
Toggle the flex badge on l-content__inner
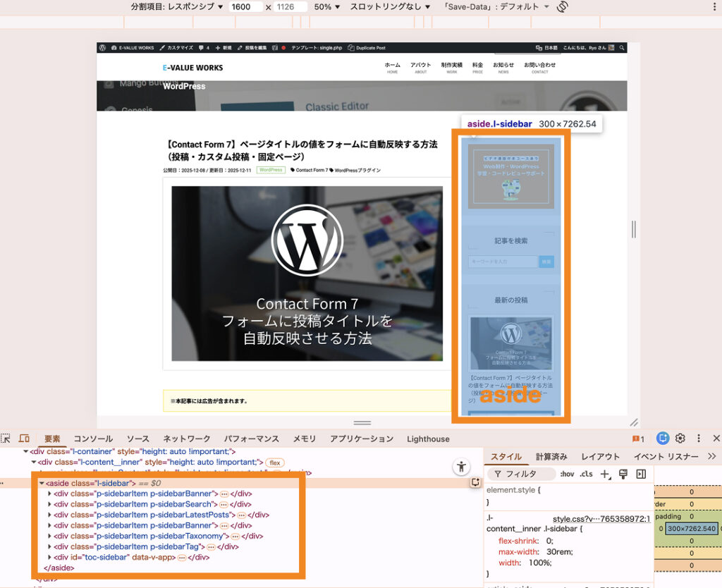[x=274, y=463]
